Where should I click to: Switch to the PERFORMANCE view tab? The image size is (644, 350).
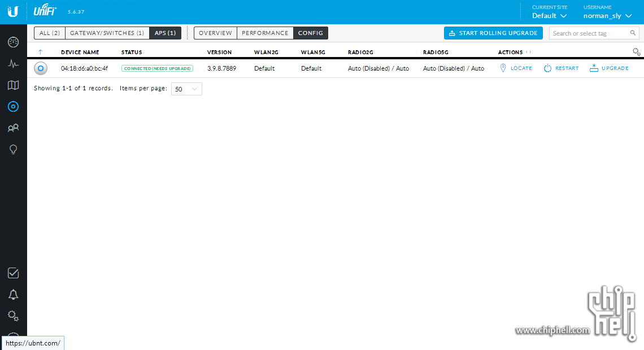pyautogui.click(x=265, y=33)
